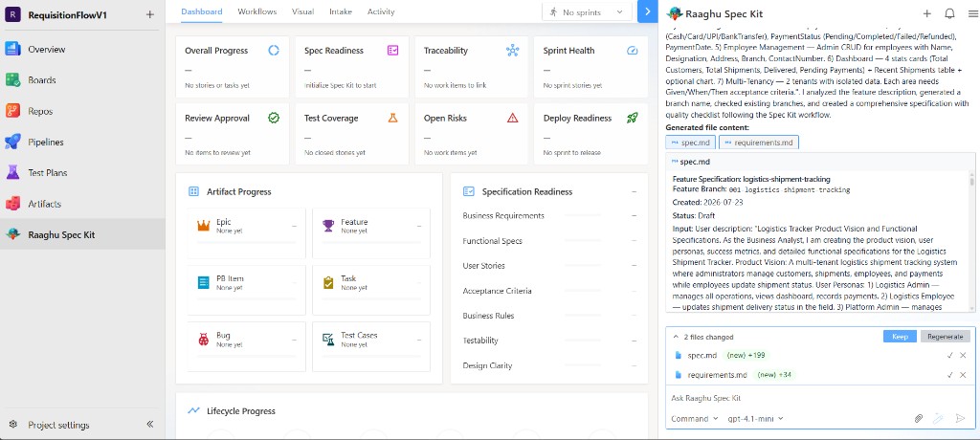Click the Open Risks warning icon
The image size is (980, 440).
pos(513,118)
